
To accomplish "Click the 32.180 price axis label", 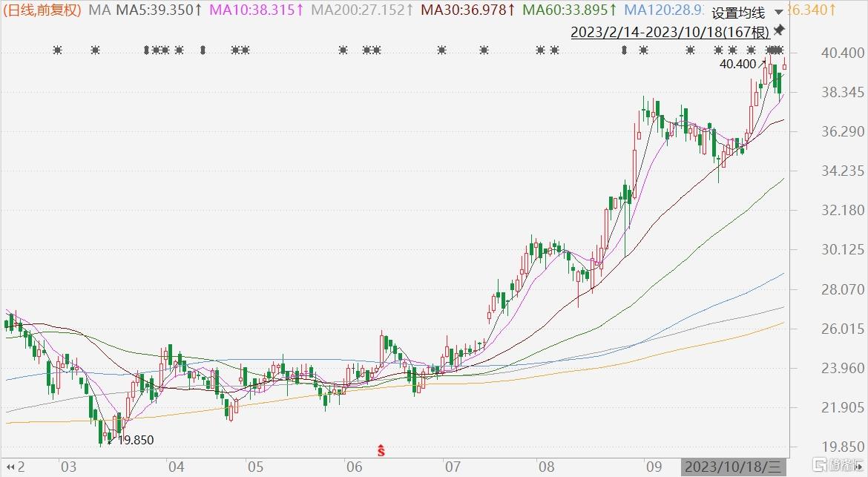I will (843, 210).
